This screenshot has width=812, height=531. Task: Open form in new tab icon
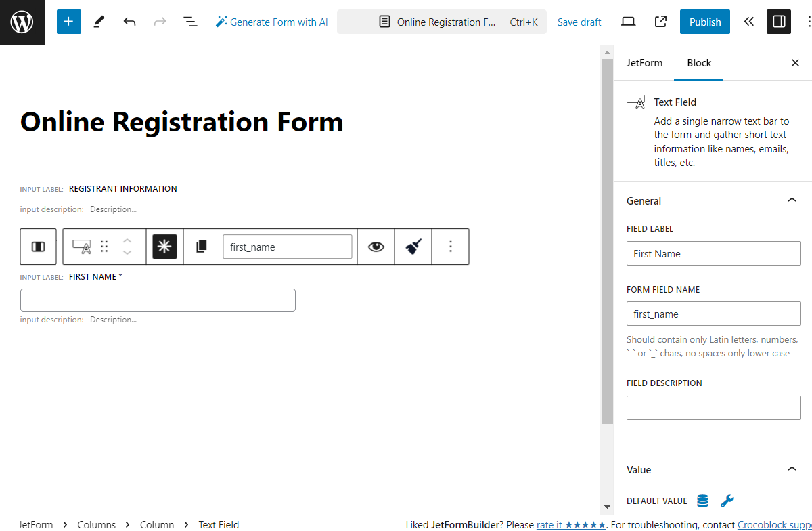coord(660,22)
